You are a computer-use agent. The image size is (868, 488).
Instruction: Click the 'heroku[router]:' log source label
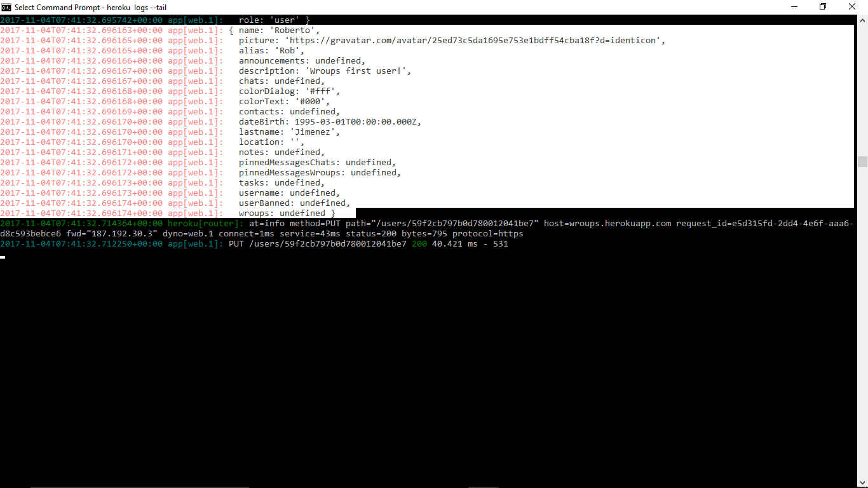tap(205, 224)
